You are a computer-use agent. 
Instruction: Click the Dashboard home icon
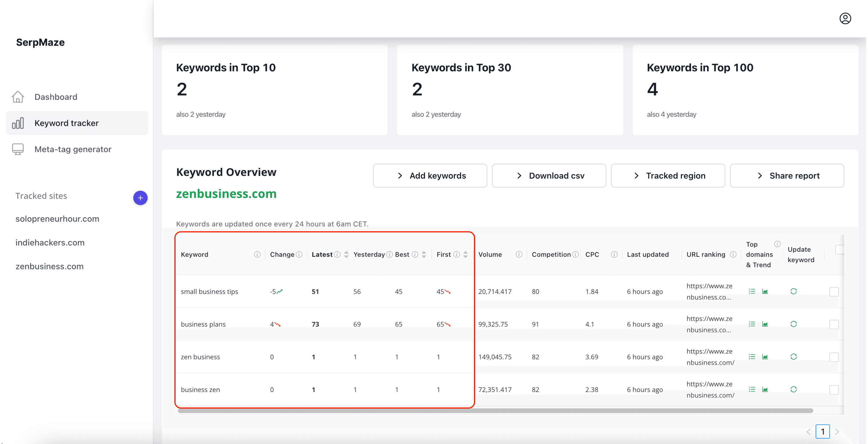click(18, 97)
